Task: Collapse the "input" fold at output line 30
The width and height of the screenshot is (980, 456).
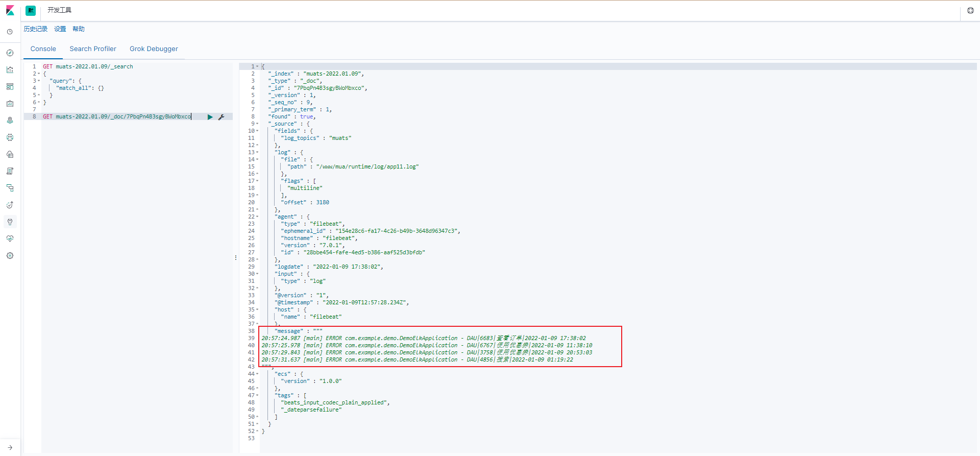Action: (x=257, y=274)
